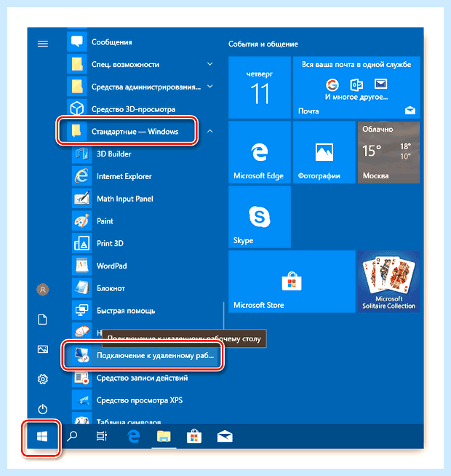This screenshot has width=451, height=476.
Task: Open the Почта mail tile
Action: 356,87
